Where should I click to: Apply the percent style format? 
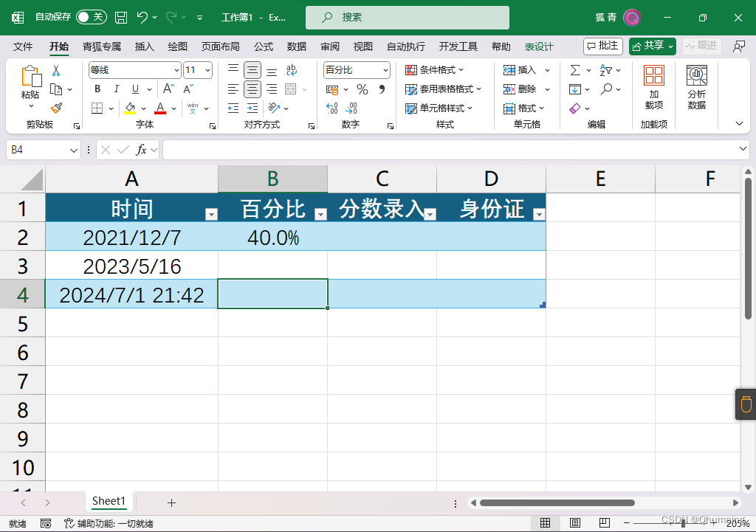(x=361, y=89)
